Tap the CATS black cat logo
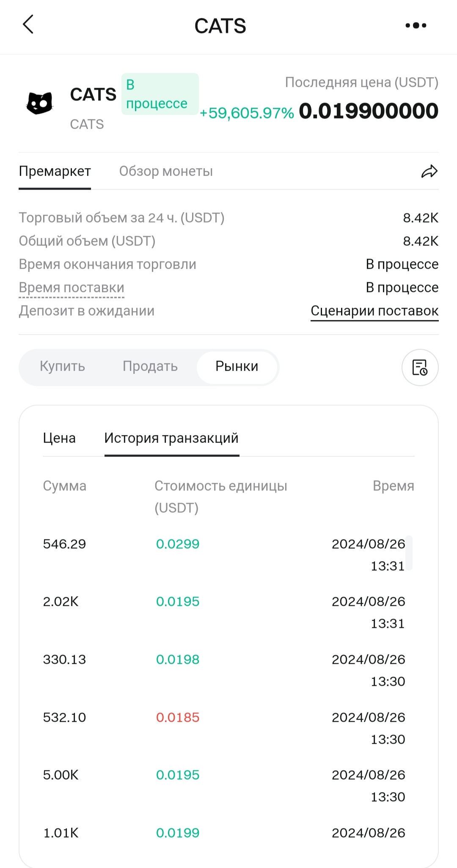 pyautogui.click(x=39, y=103)
